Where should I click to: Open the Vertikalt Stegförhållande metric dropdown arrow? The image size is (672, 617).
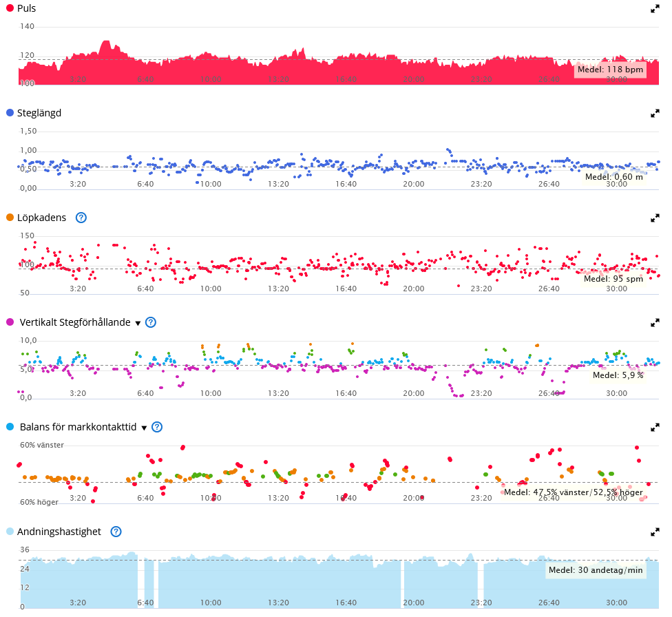point(138,323)
